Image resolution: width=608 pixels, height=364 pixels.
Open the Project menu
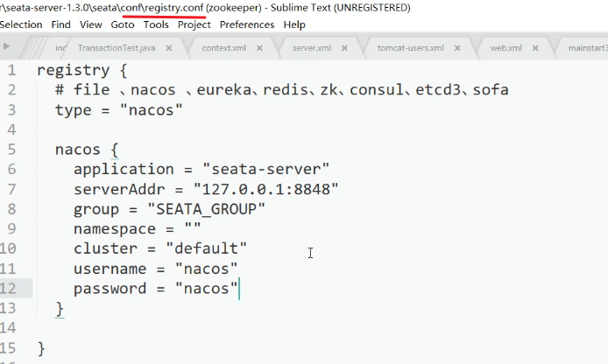coord(194,24)
